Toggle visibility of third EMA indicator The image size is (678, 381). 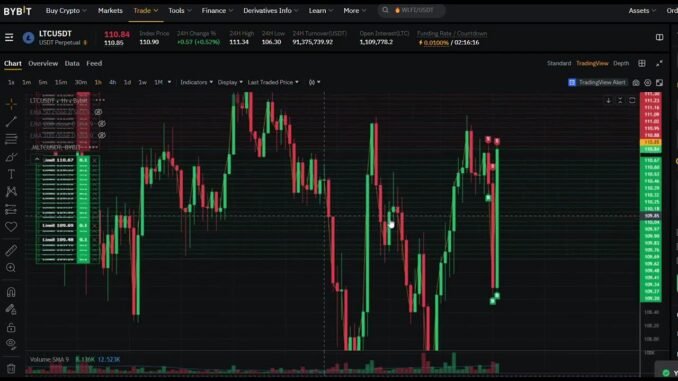pyautogui.click(x=102, y=135)
